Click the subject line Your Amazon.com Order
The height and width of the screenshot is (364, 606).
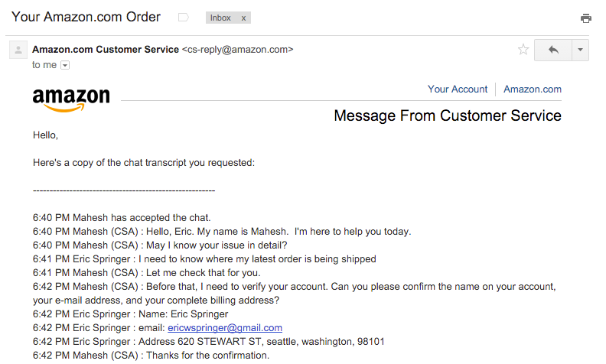86,17
